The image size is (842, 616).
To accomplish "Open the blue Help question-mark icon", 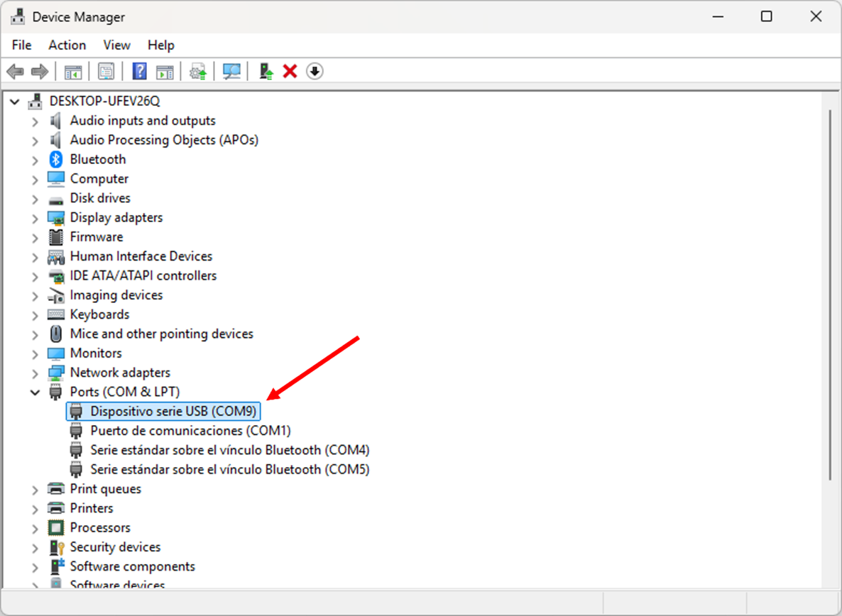I will pos(140,72).
